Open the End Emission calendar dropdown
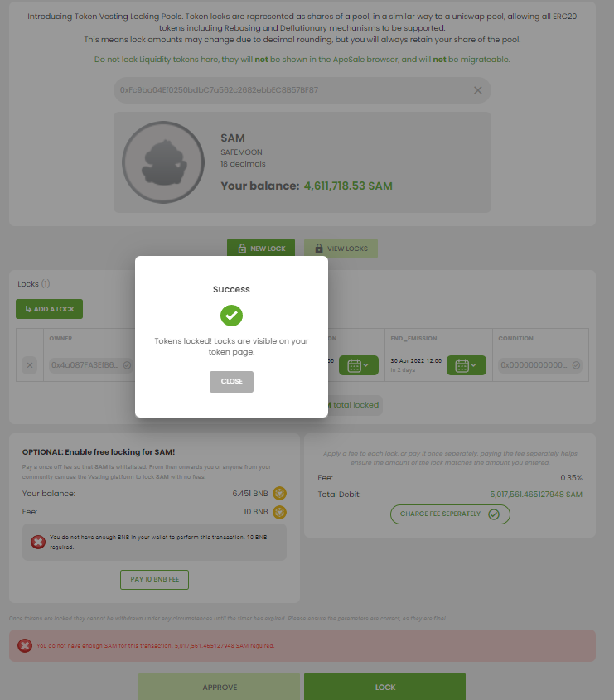This screenshot has height=700, width=614. click(x=467, y=365)
